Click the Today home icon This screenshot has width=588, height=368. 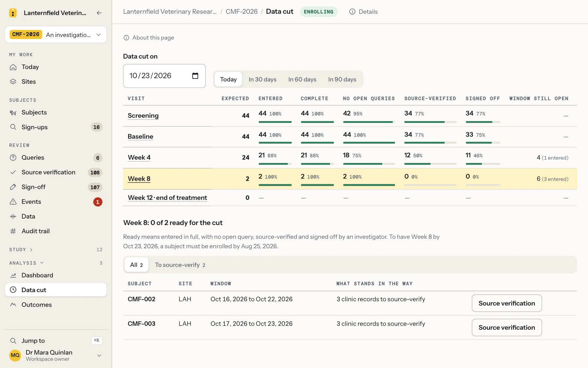(x=13, y=67)
